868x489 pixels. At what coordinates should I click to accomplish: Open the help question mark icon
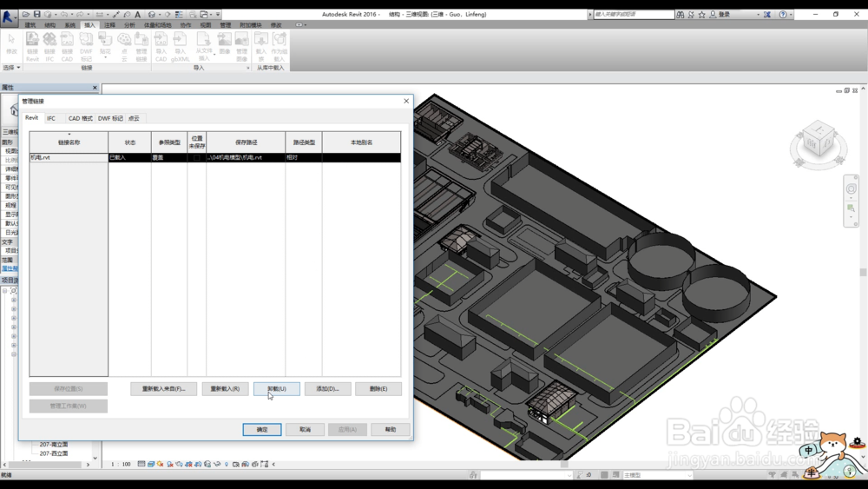coord(783,15)
